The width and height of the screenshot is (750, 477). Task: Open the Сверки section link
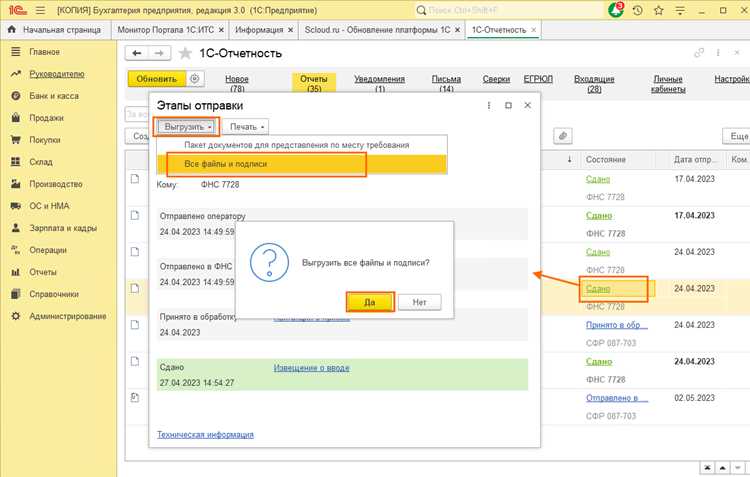click(x=496, y=79)
